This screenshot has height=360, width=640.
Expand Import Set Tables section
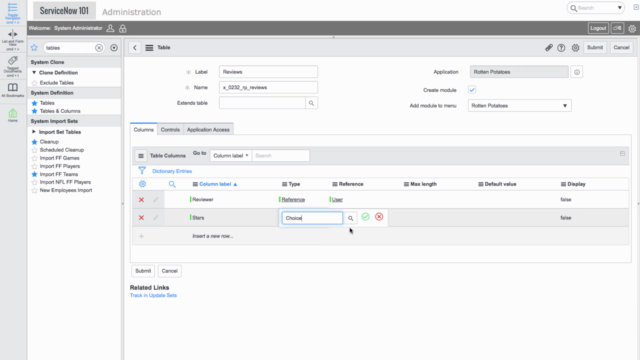(34, 132)
